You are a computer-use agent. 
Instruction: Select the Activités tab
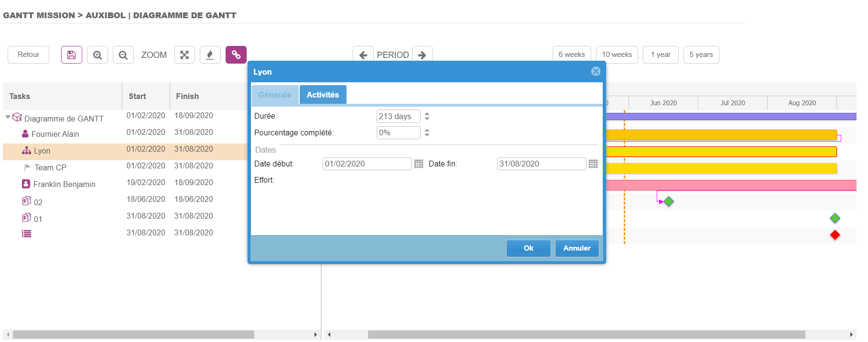click(x=323, y=95)
